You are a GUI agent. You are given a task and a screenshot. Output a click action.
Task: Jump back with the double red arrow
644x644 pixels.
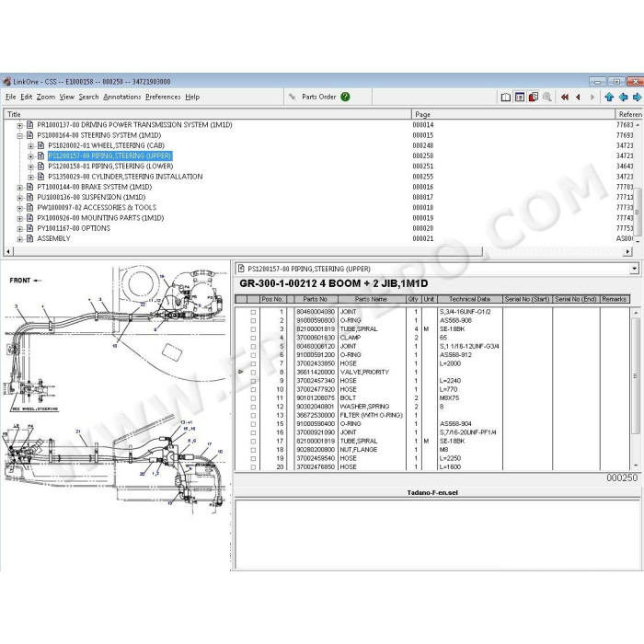(x=565, y=97)
